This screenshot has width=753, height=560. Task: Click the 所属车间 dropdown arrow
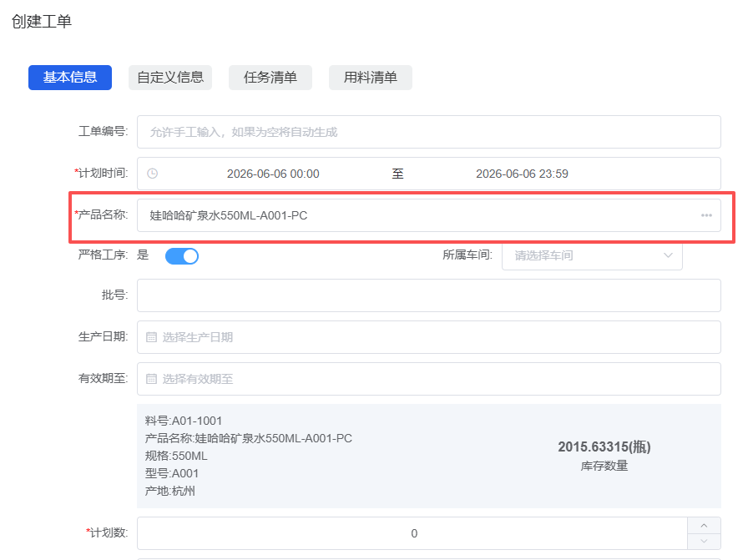coord(668,255)
